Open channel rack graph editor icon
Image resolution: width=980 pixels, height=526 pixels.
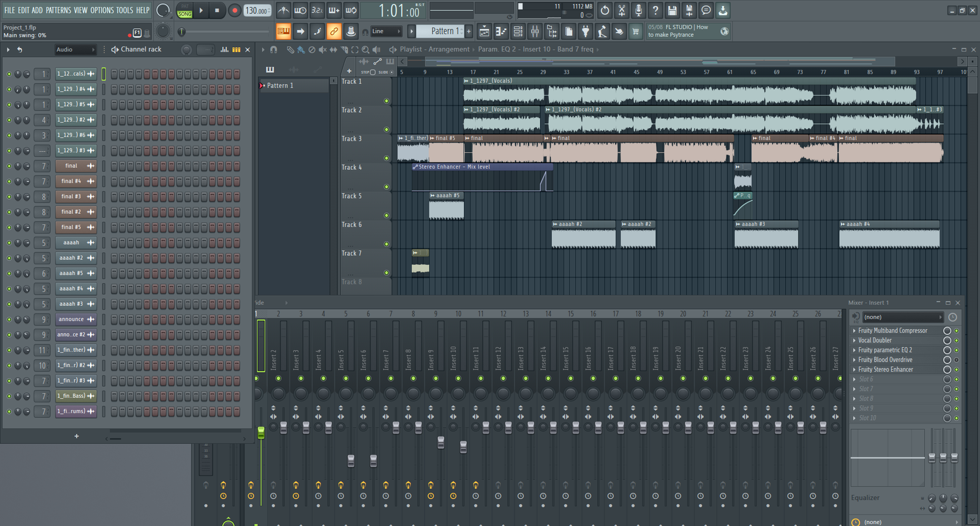[224, 50]
